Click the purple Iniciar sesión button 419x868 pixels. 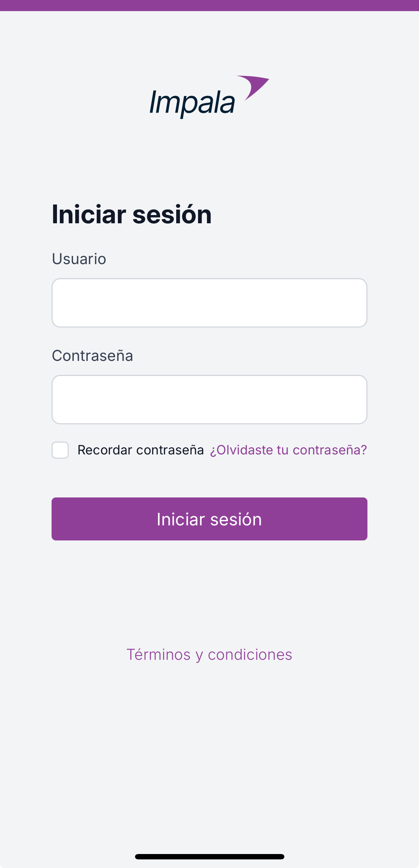pos(209,519)
